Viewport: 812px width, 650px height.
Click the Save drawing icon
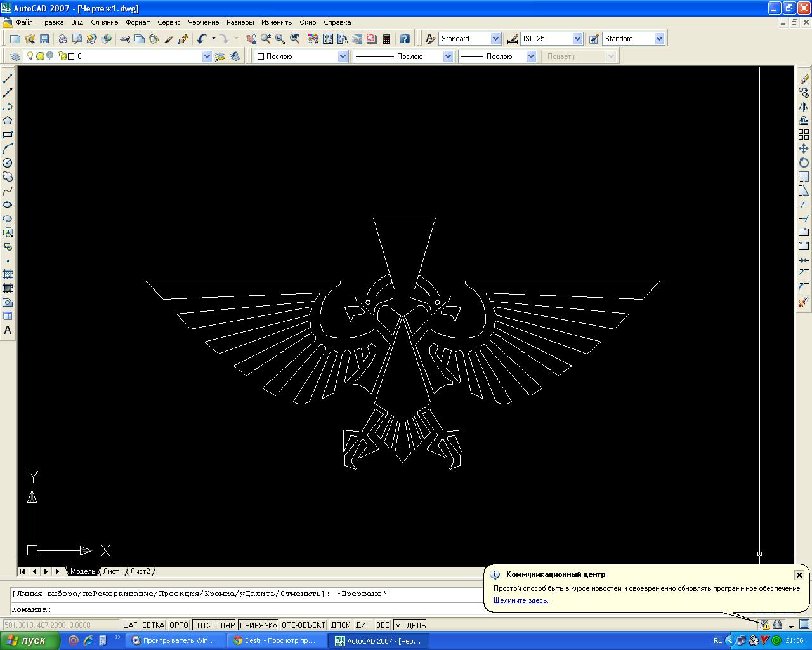coord(44,39)
